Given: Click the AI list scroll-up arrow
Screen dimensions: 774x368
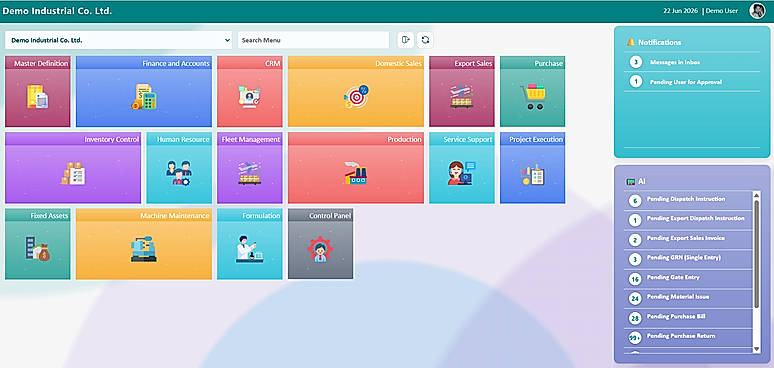Looking at the screenshot, I should pos(757,195).
